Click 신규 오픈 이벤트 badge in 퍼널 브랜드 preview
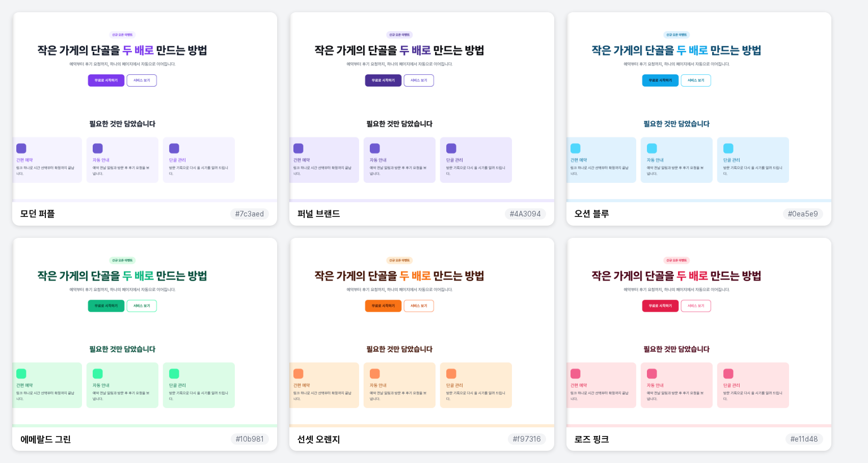The image size is (868, 463). pos(399,35)
